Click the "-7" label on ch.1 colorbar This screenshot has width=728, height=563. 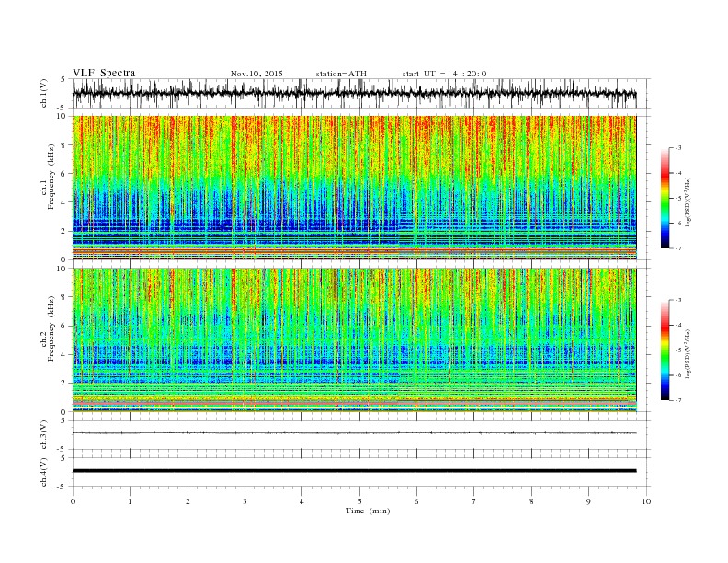(677, 248)
